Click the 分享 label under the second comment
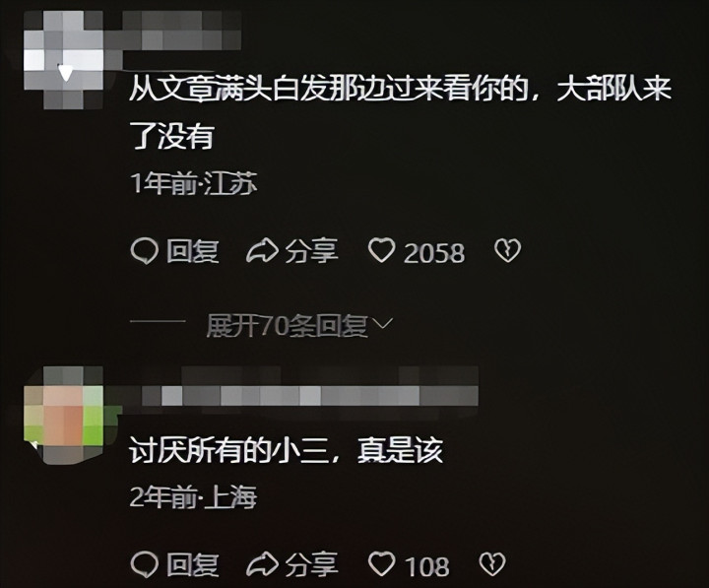The image size is (709, 588). [312, 564]
